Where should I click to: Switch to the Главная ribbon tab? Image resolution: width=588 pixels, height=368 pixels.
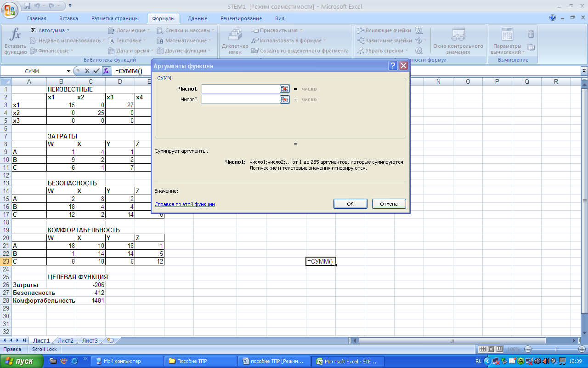[x=37, y=18]
